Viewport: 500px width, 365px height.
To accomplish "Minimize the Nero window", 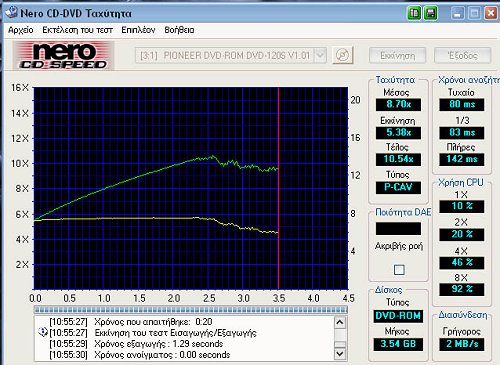I will 458,13.
